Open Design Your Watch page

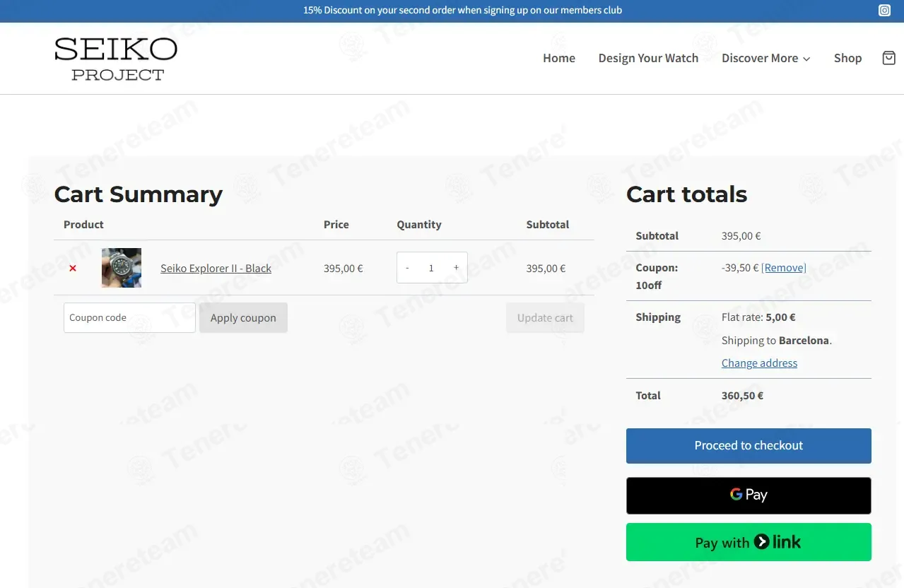pyautogui.click(x=648, y=58)
